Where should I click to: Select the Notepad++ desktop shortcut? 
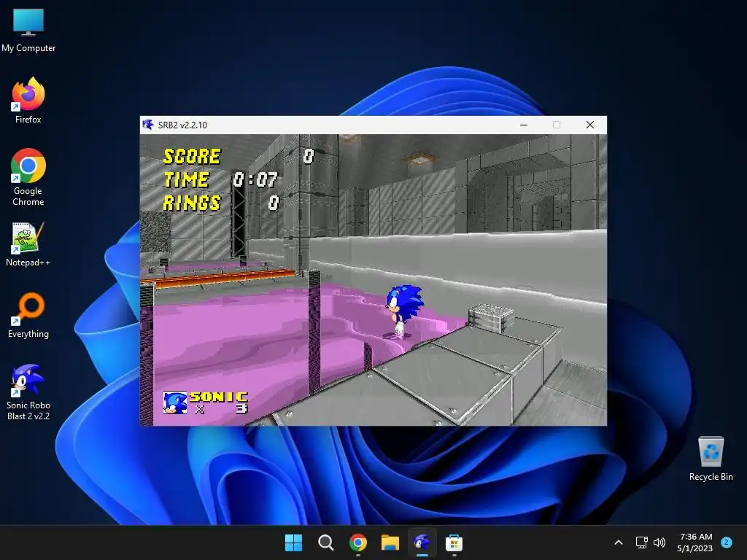[x=28, y=244]
